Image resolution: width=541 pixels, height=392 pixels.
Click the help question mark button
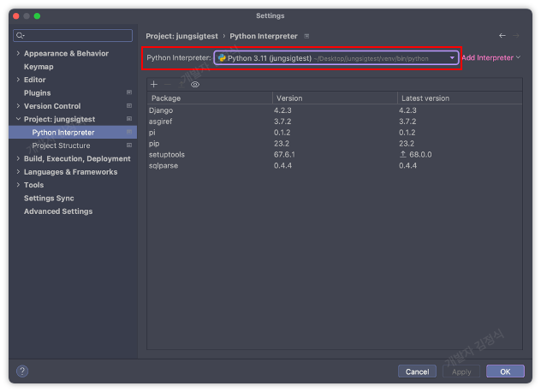coord(22,371)
